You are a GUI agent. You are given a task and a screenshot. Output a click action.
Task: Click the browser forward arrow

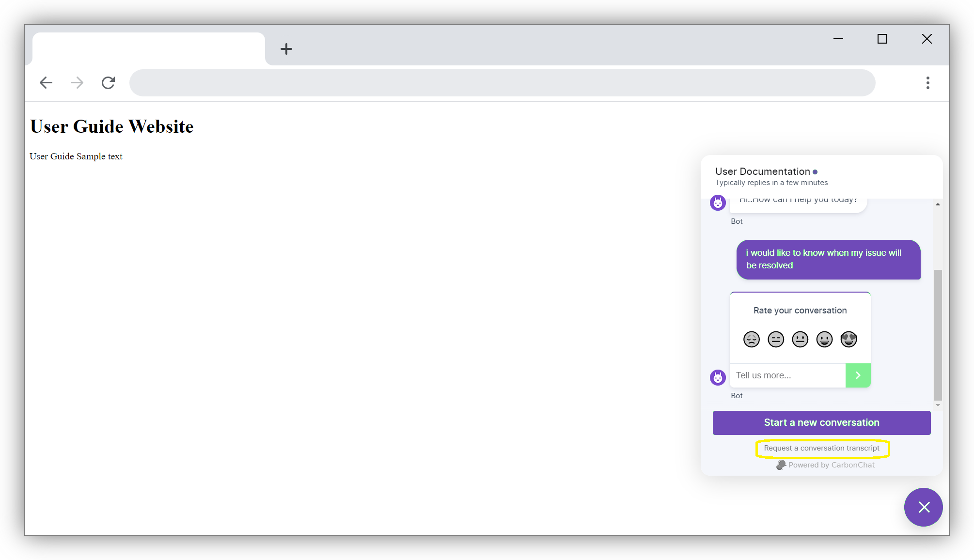77,83
